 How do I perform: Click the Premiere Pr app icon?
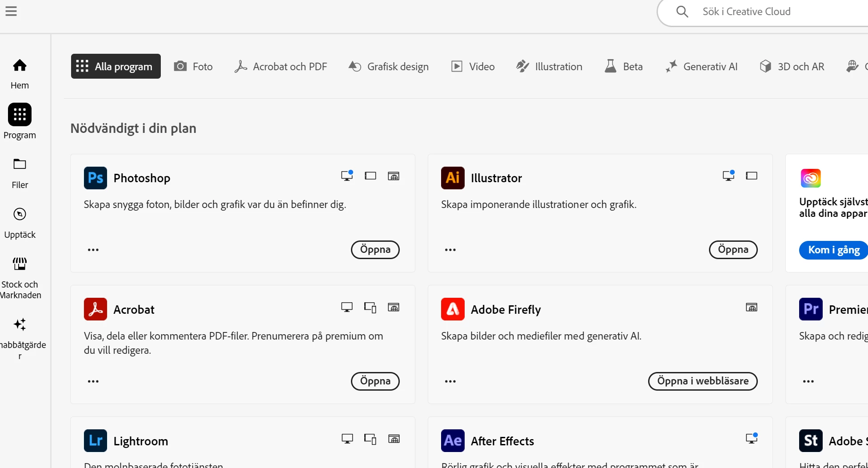click(x=811, y=309)
